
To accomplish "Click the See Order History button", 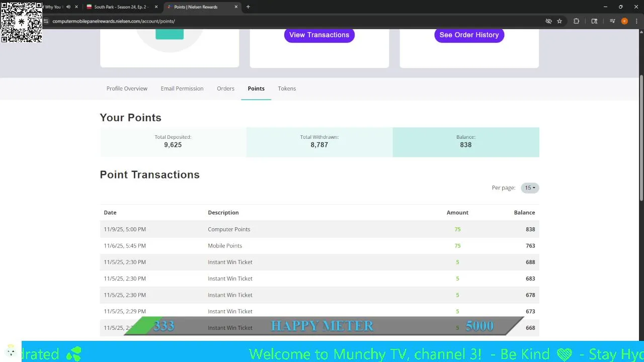I will (x=469, y=35).
